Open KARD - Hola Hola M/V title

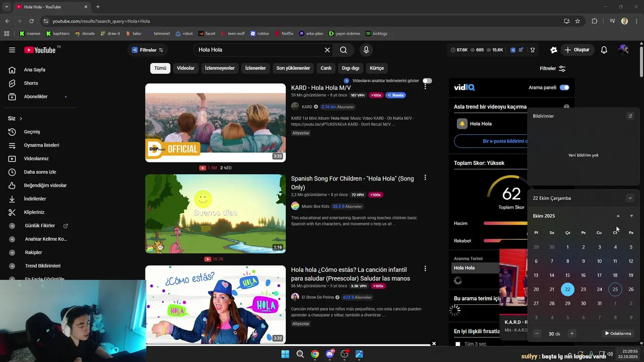click(321, 87)
